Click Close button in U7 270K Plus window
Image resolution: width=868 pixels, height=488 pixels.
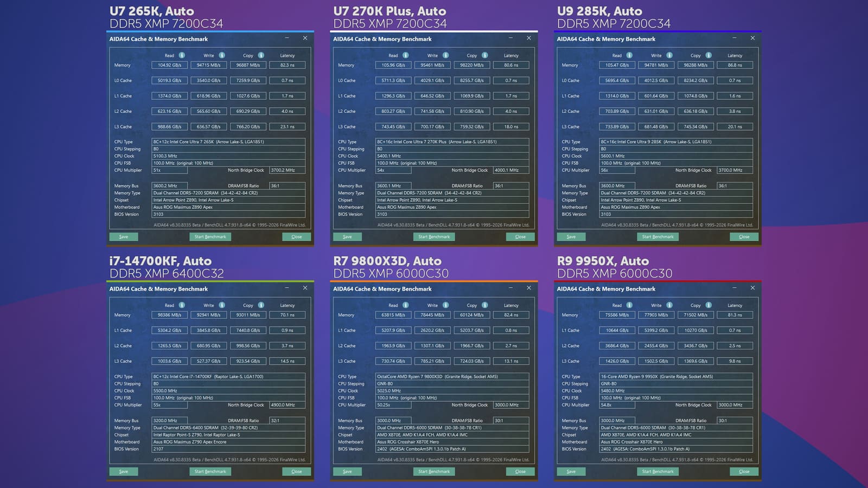(x=520, y=237)
